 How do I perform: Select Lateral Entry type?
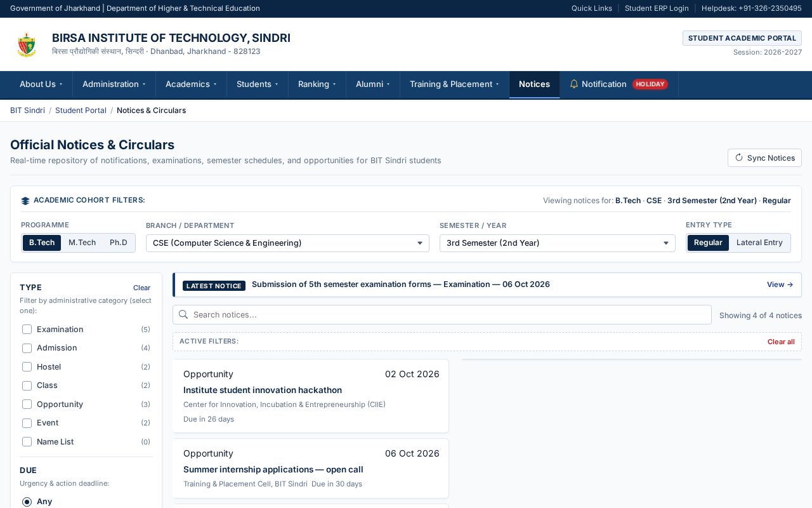click(759, 243)
